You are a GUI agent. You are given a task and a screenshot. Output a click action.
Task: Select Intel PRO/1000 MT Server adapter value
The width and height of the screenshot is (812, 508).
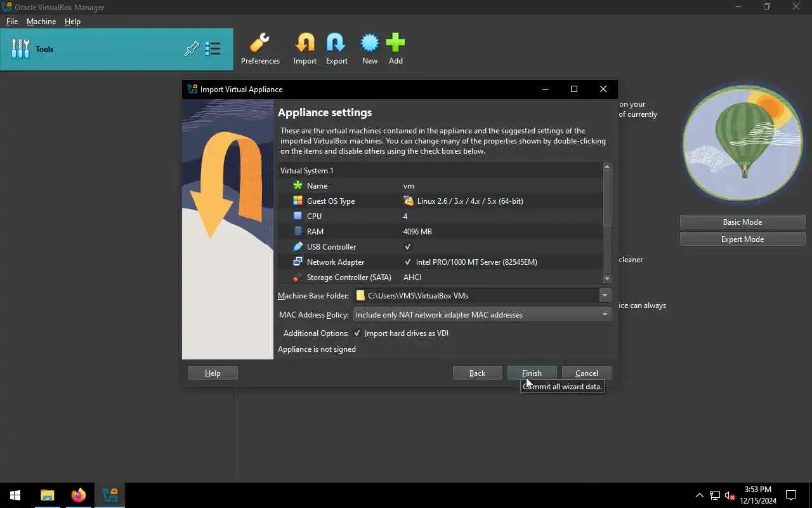[476, 262]
